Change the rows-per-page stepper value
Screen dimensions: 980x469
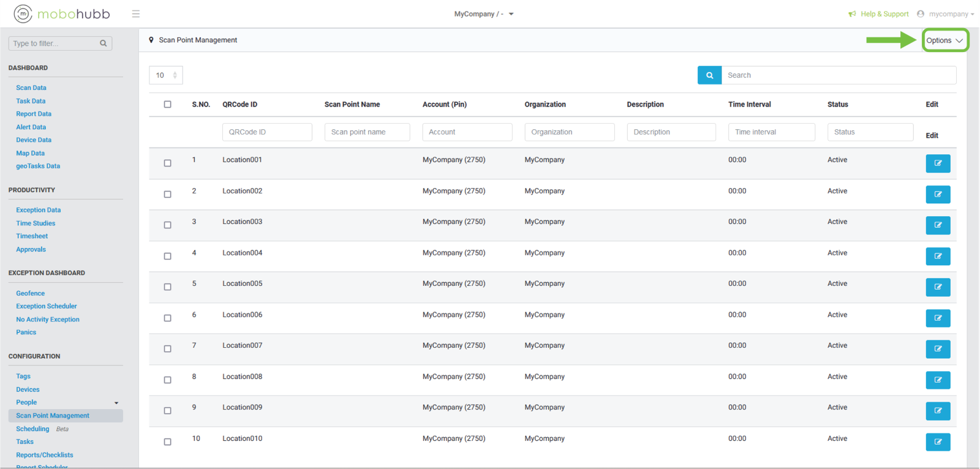pyautogui.click(x=175, y=75)
